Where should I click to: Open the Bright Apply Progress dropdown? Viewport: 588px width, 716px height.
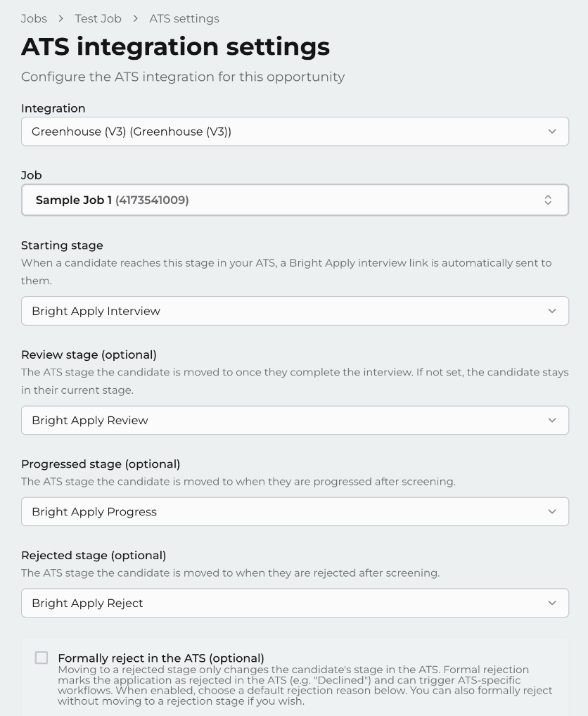pyautogui.click(x=295, y=511)
